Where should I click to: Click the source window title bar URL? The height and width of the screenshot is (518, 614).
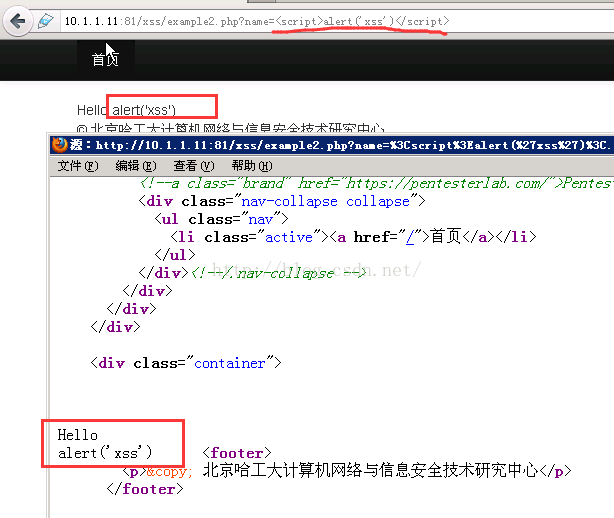(352, 145)
